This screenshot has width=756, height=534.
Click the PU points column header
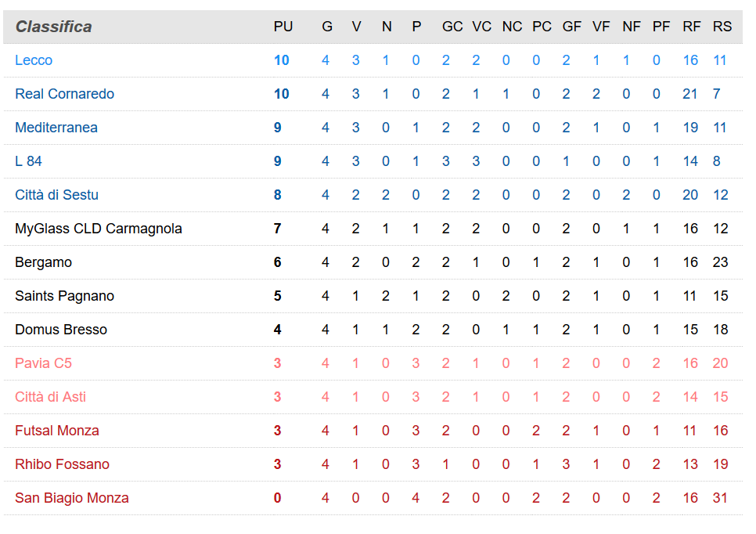click(283, 27)
